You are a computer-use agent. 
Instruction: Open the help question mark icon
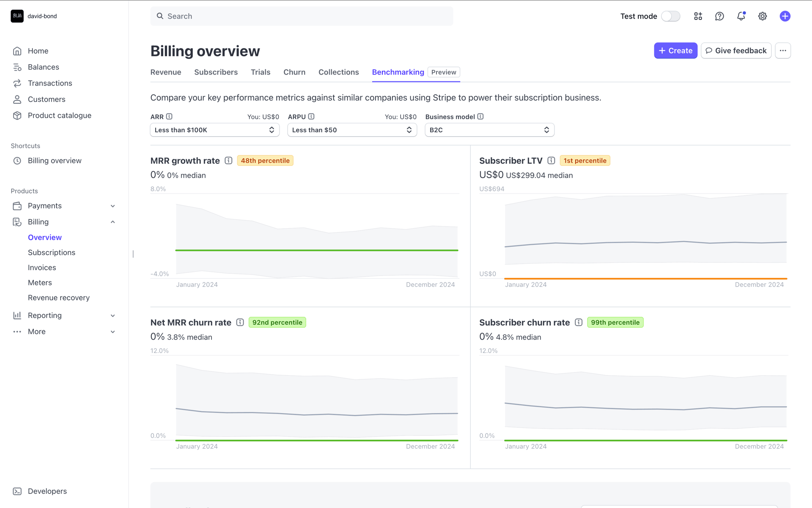coord(719,16)
